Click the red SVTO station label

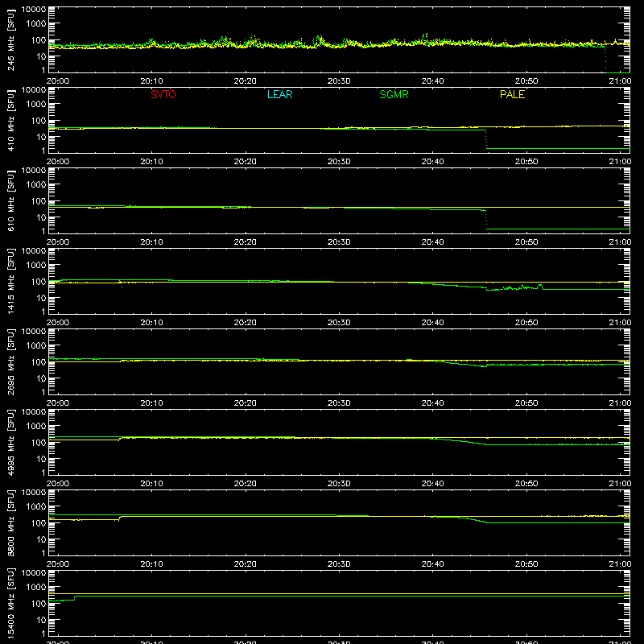coord(163,94)
